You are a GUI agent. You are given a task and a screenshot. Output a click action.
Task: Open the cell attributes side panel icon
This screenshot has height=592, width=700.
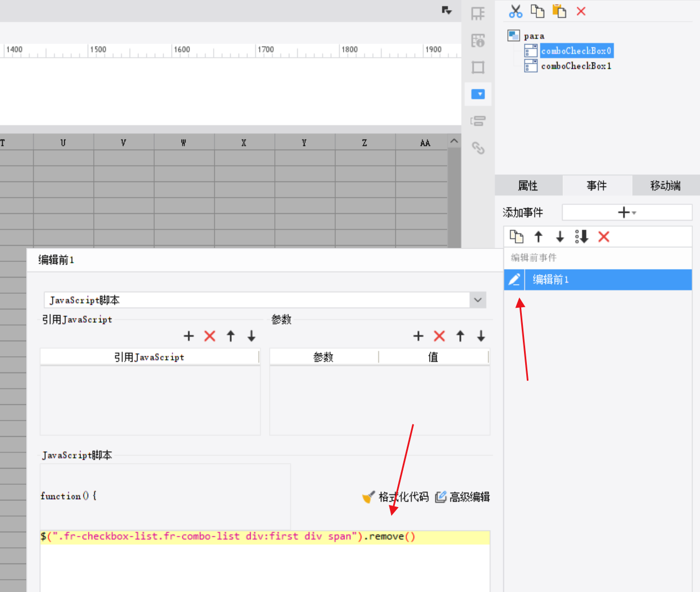[x=478, y=40]
